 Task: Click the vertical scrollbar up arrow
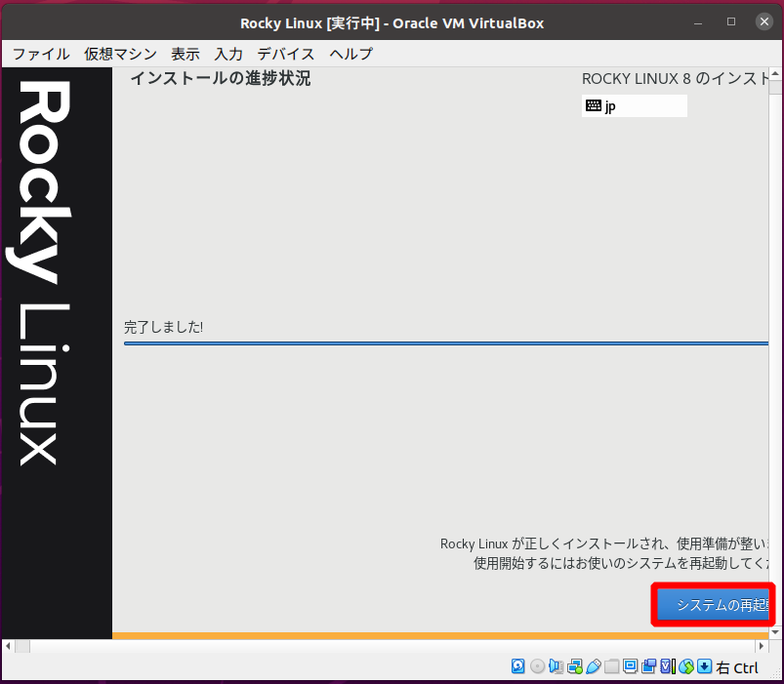pyautogui.click(x=775, y=74)
